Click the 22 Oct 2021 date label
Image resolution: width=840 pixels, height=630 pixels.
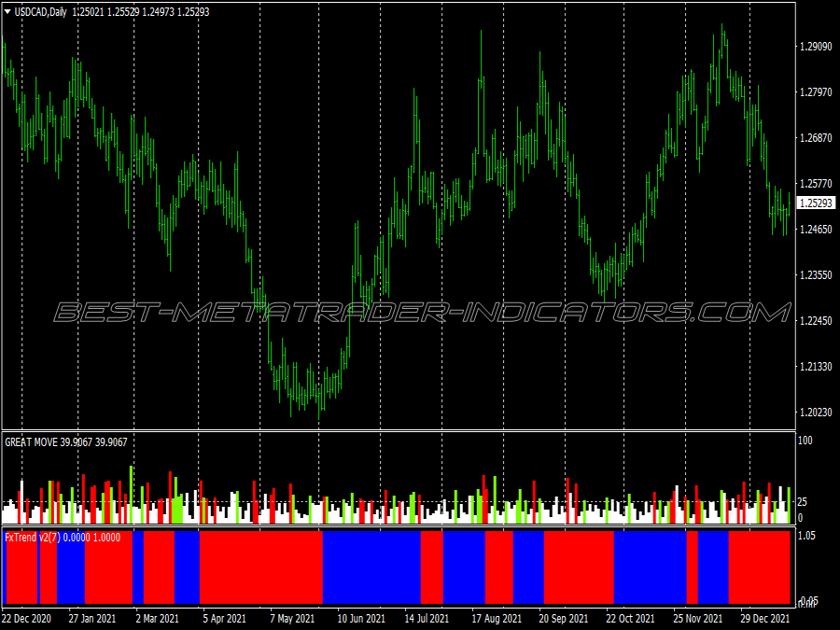coord(631,619)
